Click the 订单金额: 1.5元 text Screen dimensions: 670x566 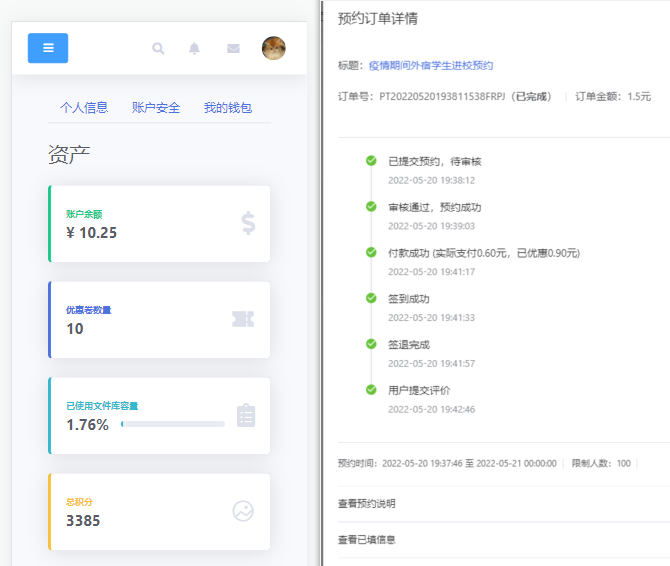point(613,97)
